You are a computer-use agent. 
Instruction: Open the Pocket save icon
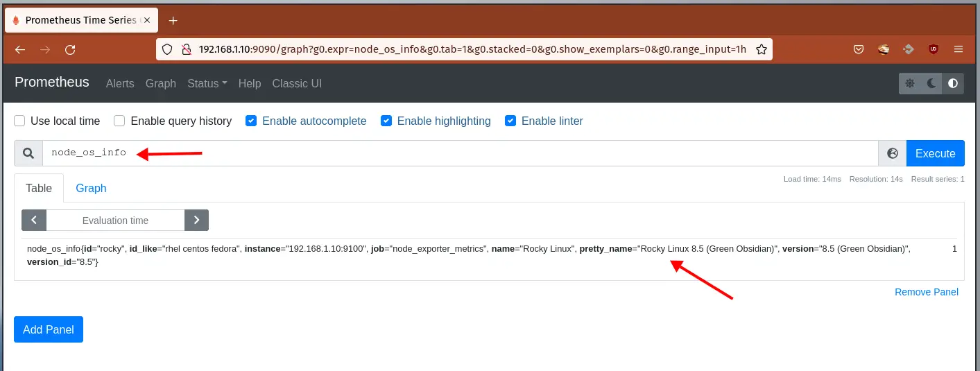pyautogui.click(x=859, y=49)
